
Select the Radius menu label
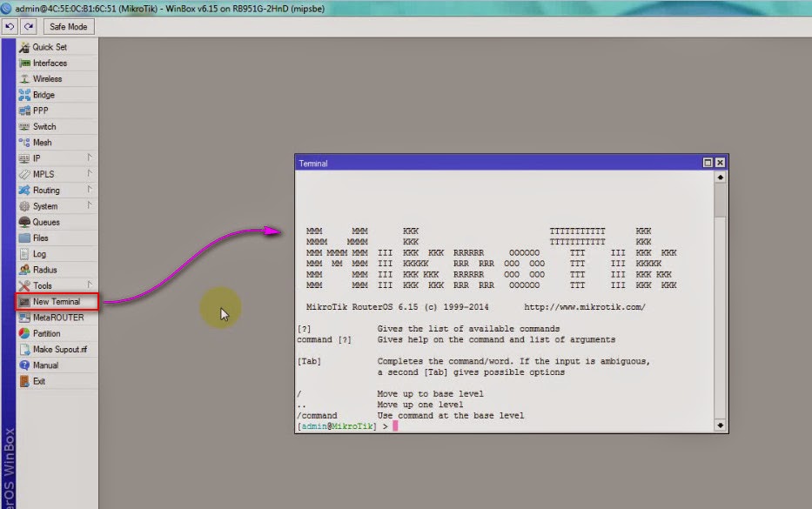coord(44,270)
